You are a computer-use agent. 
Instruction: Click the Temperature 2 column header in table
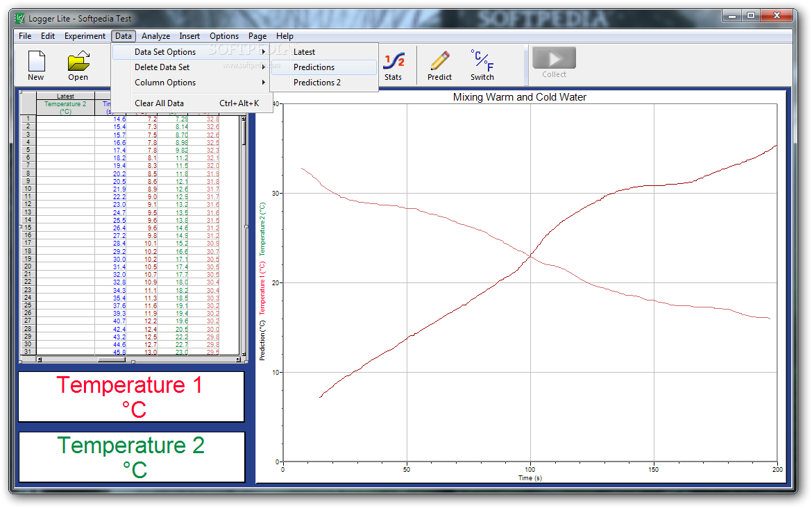click(x=65, y=107)
